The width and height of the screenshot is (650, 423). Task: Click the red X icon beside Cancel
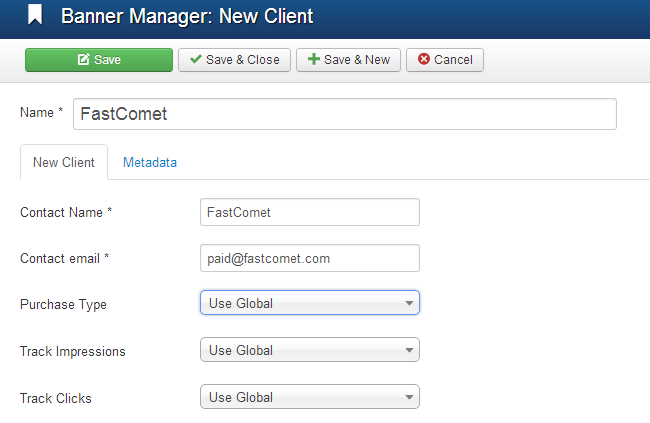click(x=423, y=60)
